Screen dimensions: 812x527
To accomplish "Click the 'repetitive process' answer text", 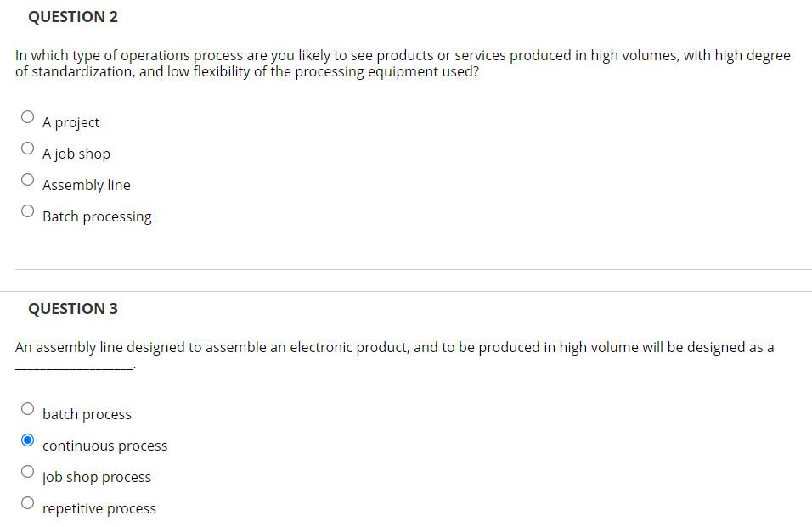I will coord(99,507).
